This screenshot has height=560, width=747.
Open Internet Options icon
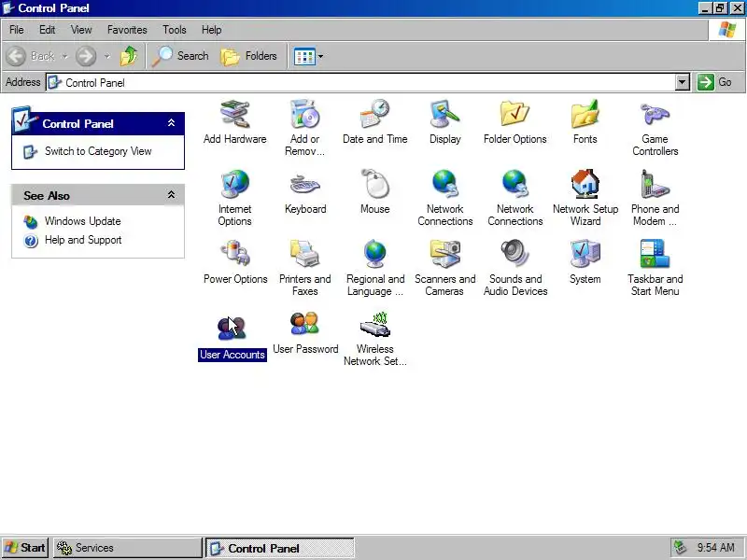234,184
